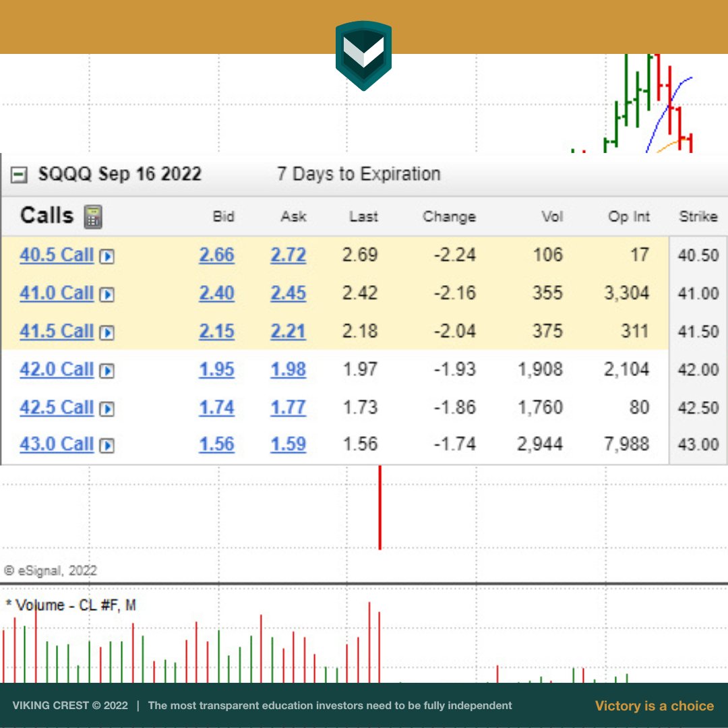Click the 'Victory is a choice' slogan
Viewport: 728px width, 728px height.
(x=655, y=706)
